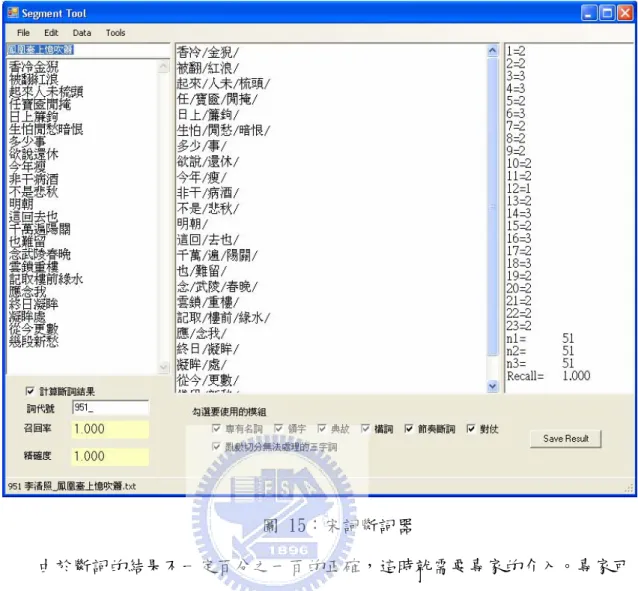Toggle the 領字 module checkbox

[x=278, y=428]
